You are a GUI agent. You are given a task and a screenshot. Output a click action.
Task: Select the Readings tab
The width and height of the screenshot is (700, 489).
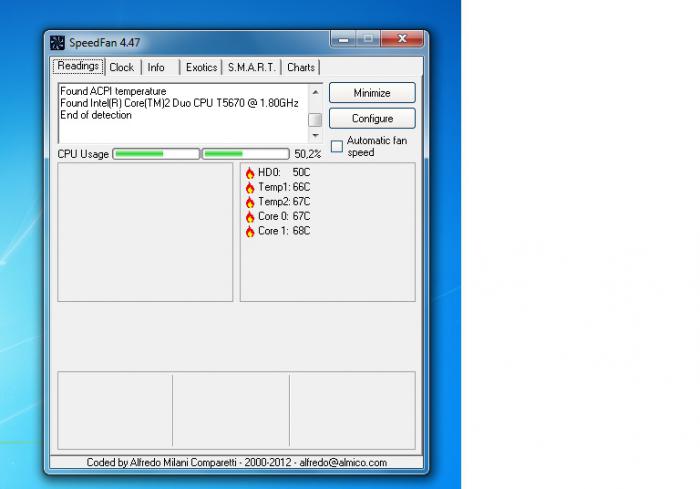[78, 67]
